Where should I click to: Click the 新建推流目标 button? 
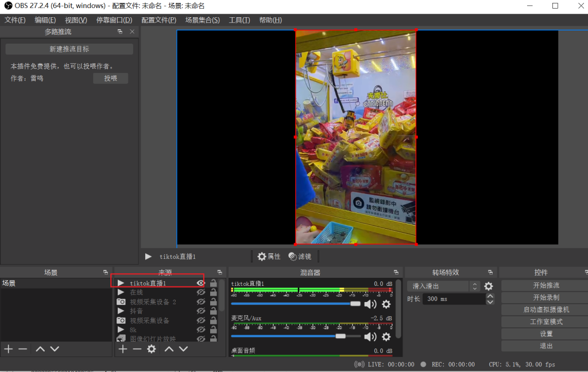[x=69, y=49]
